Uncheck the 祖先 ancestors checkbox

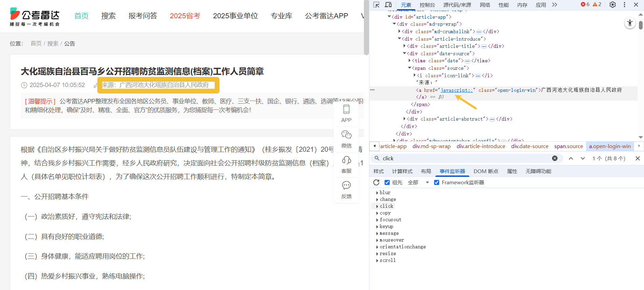pyautogui.click(x=387, y=183)
